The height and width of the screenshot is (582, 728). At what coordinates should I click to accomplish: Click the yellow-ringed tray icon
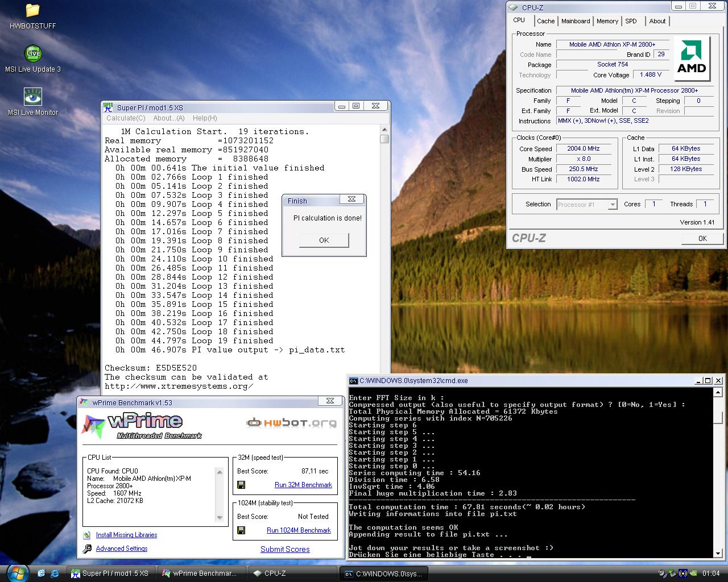pos(683,573)
